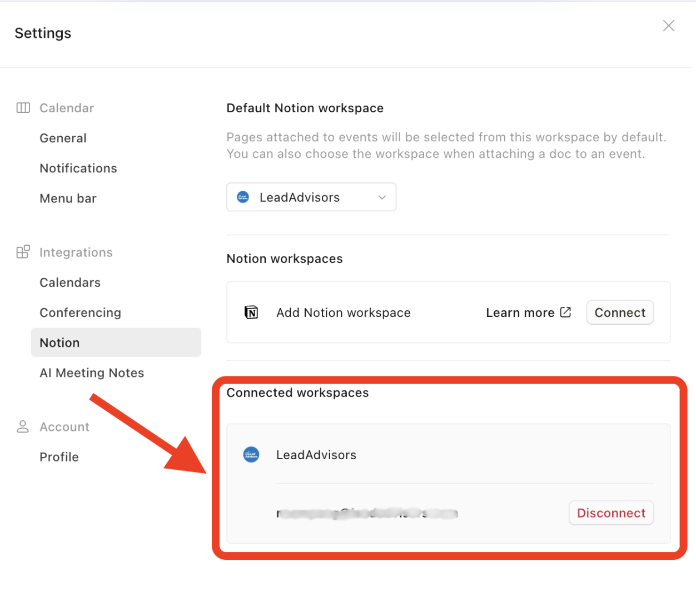Open the default Notion workspace dropdown
This screenshot has height=616, width=696.
click(x=311, y=197)
